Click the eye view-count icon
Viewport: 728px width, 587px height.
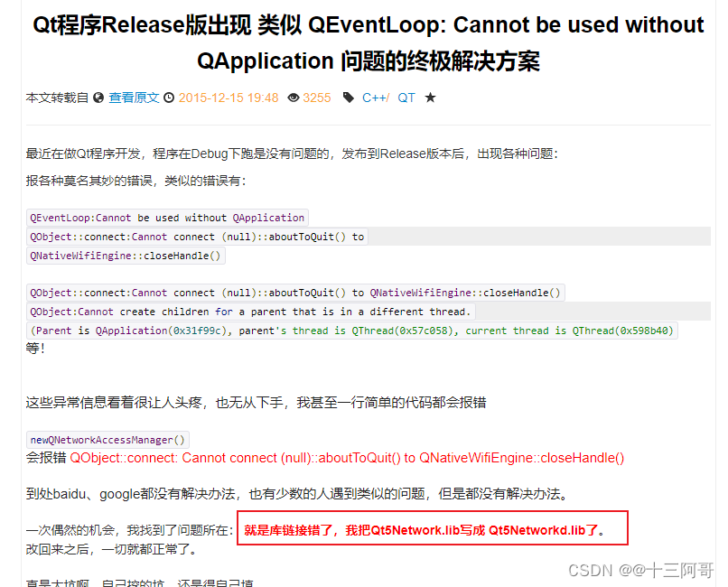pos(294,98)
